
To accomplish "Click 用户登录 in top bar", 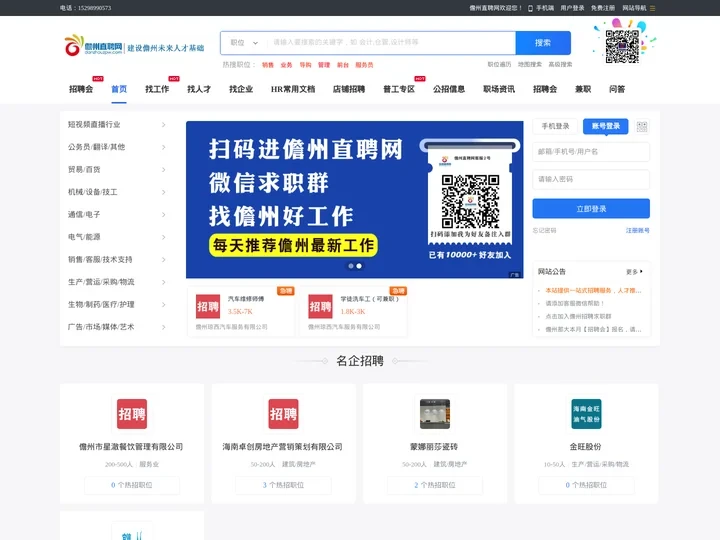I will (x=572, y=8).
